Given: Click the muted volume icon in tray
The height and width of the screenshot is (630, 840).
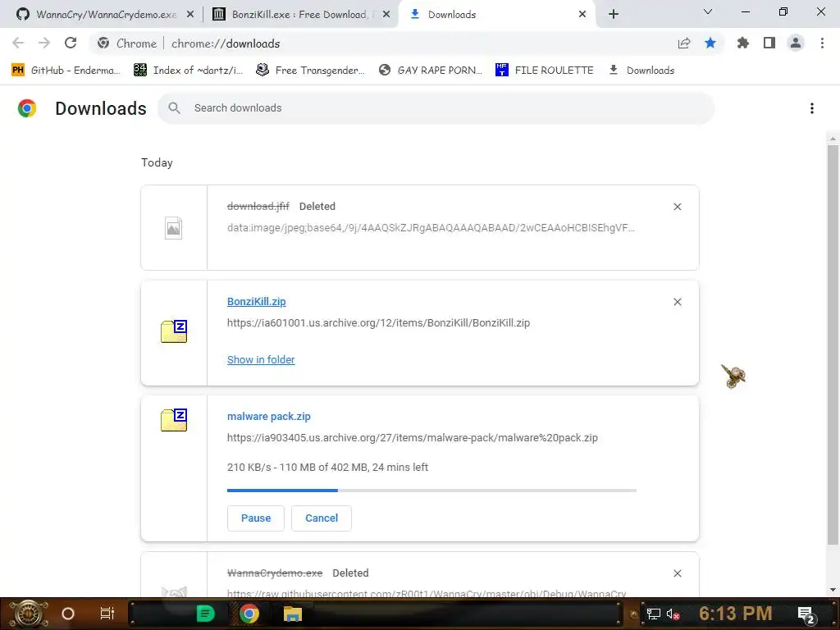Looking at the screenshot, I should tap(673, 614).
